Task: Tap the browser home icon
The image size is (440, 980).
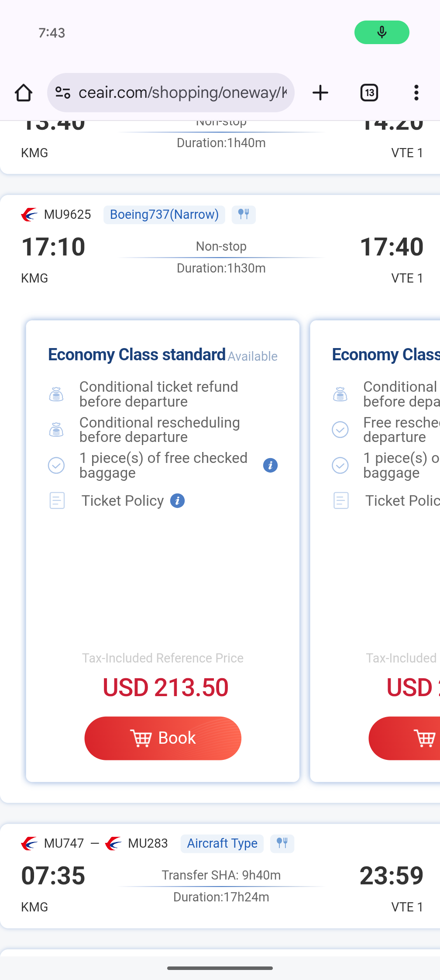Action: [24, 93]
